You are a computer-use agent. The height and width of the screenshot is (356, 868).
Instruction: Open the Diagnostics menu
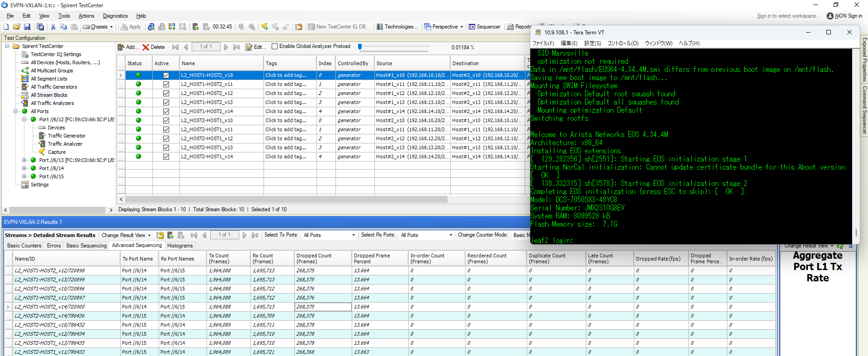click(115, 16)
